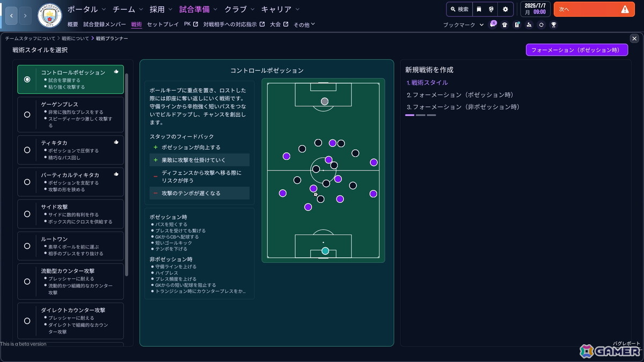Open the inbox notifications icon with badge 4
644x362 pixels.
click(493, 25)
